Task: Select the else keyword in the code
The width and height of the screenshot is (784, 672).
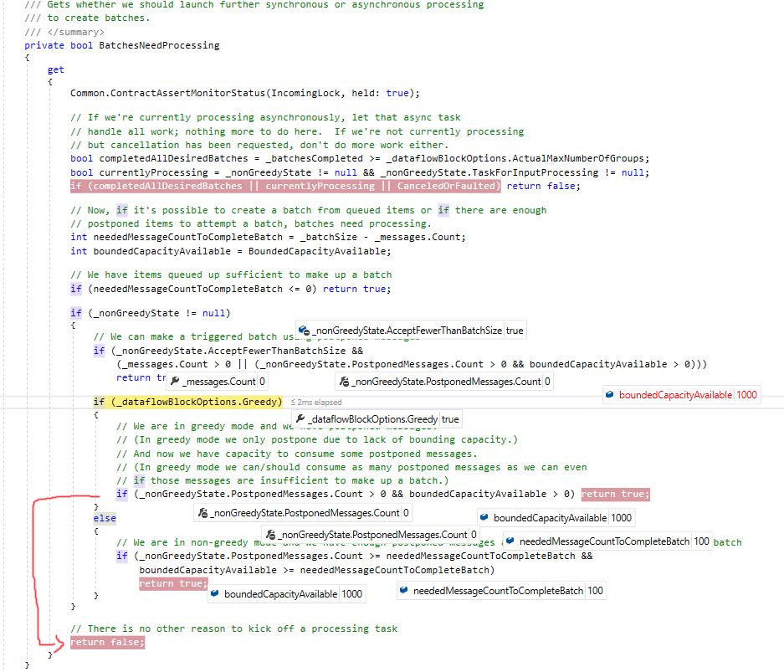Action: coord(104,518)
